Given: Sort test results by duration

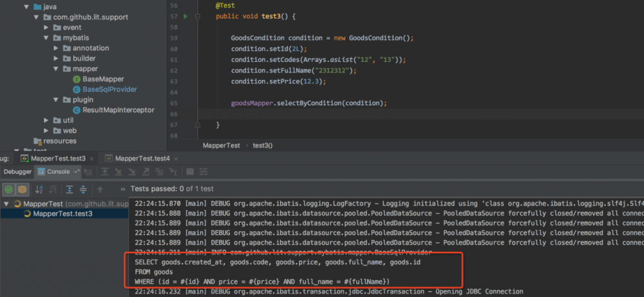Looking at the screenshot, I should pyautogui.click(x=53, y=189).
